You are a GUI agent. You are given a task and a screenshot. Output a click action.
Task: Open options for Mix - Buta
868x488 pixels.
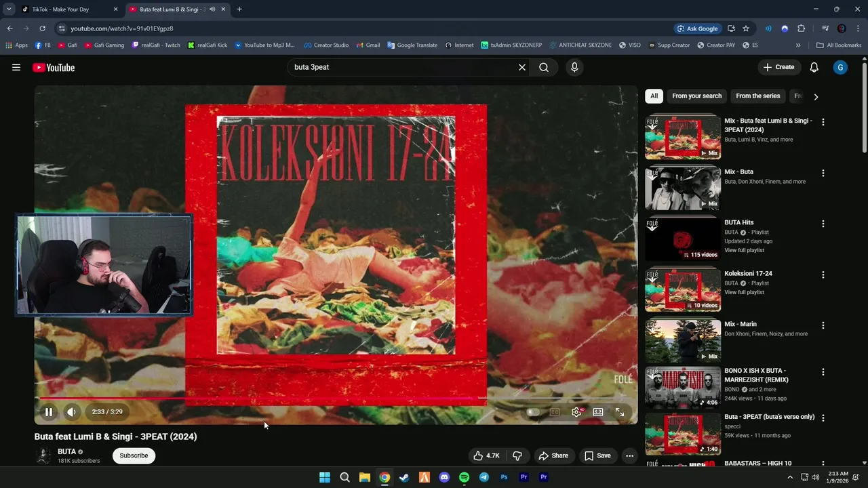click(823, 173)
